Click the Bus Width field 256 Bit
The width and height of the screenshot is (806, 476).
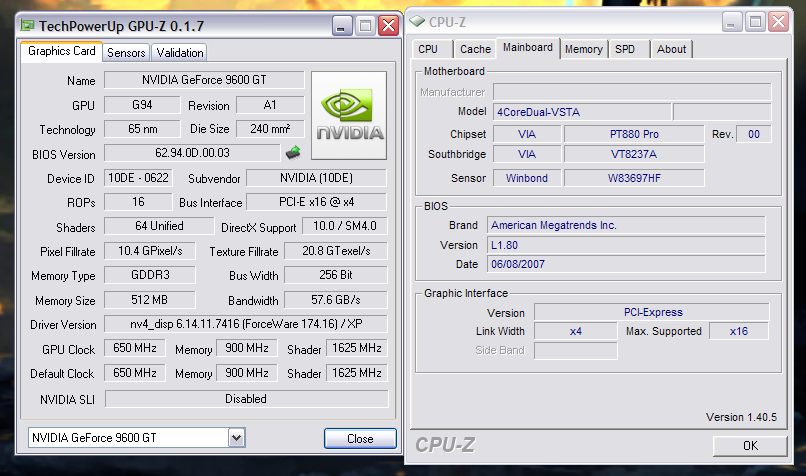pyautogui.click(x=336, y=275)
